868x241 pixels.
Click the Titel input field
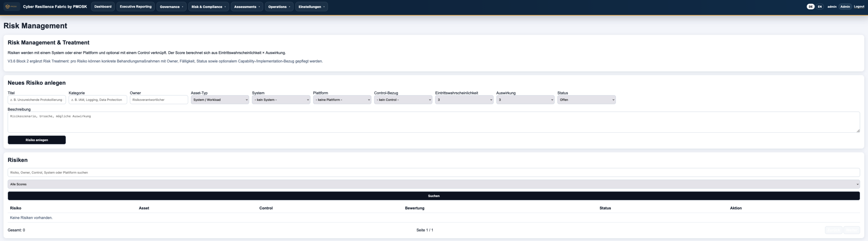(37, 100)
